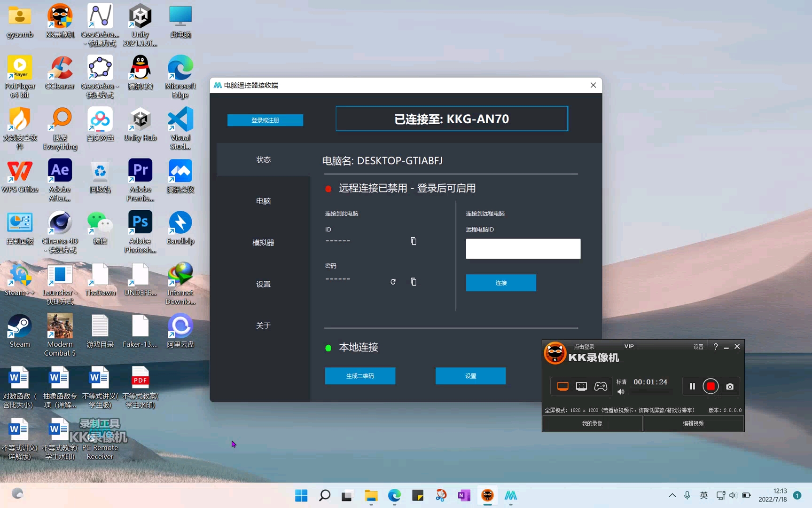The width and height of the screenshot is (812, 508).
Task: Refresh the password with the reload icon
Action: [393, 282]
